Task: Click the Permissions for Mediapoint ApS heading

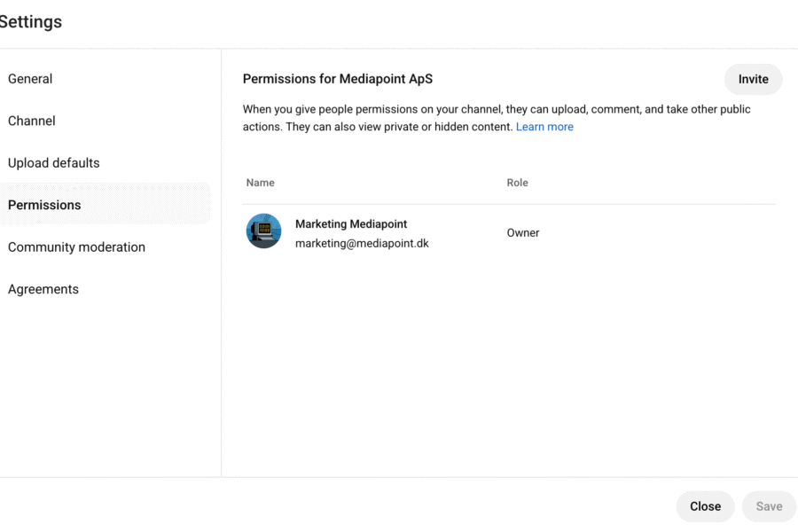Action: pos(338,79)
